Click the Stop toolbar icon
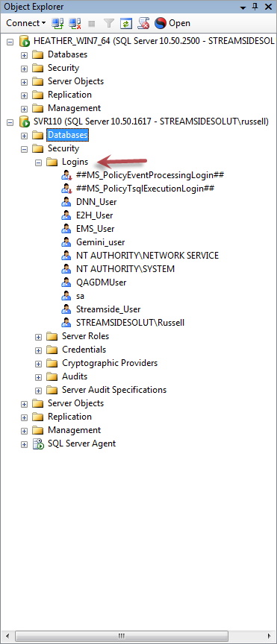277x644 pixels. (x=92, y=23)
